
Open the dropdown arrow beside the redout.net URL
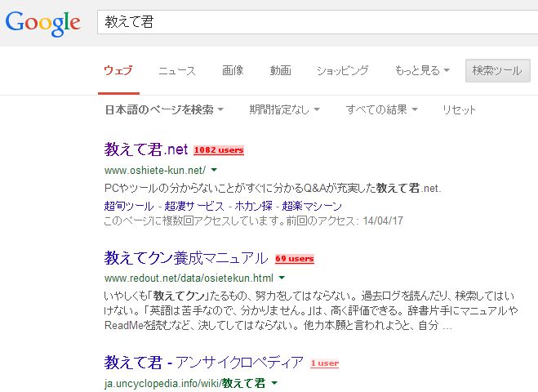coord(282,278)
